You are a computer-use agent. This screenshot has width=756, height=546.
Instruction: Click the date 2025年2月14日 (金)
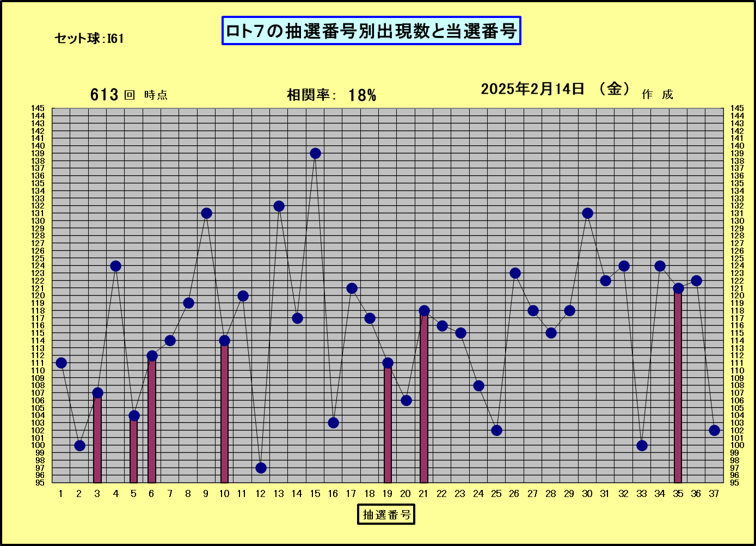(555, 89)
